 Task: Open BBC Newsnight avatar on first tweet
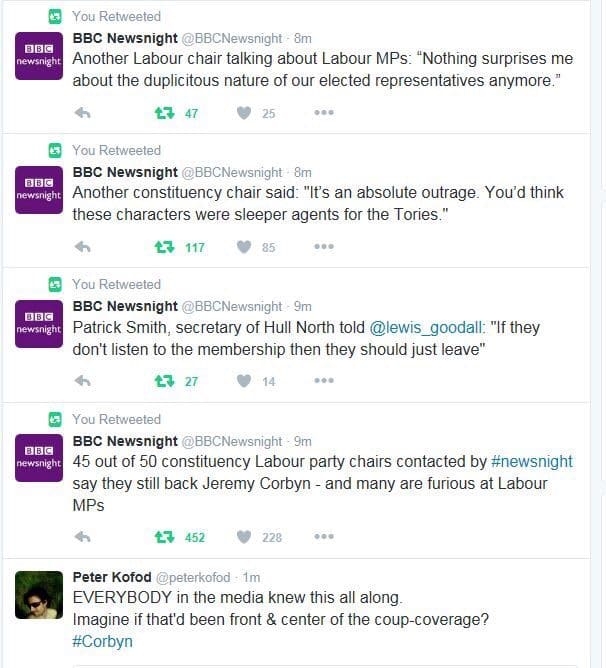coord(39,56)
